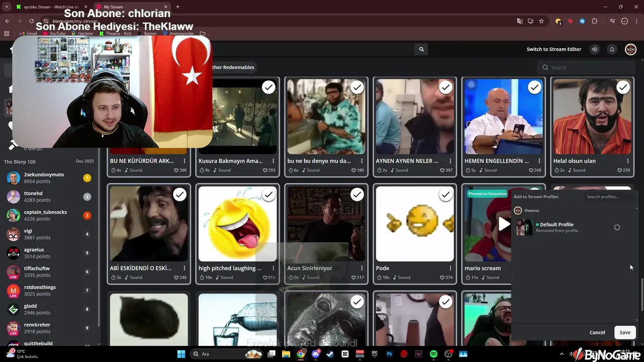644x362 pixels.
Task: Like the Pode sound heart icon
Action: click(442, 278)
